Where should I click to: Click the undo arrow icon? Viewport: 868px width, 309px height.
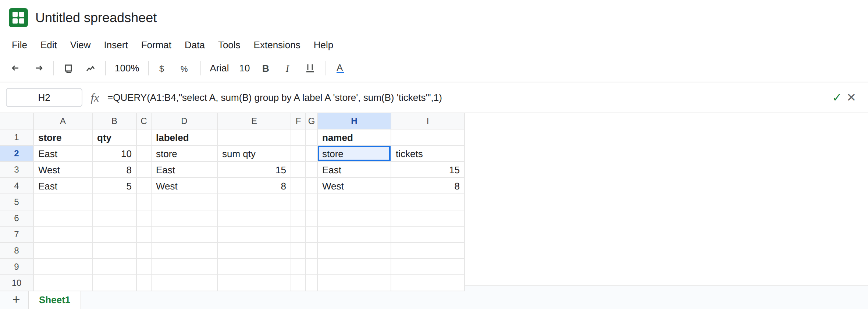point(15,68)
